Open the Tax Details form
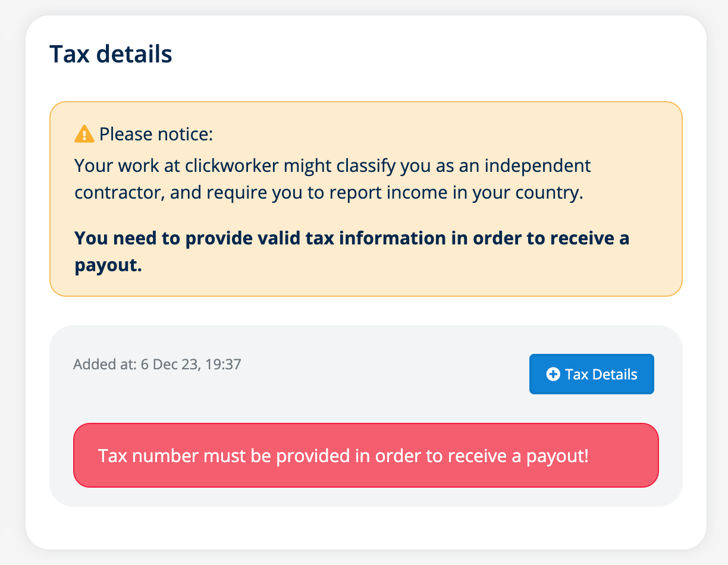728x565 pixels. pos(591,374)
